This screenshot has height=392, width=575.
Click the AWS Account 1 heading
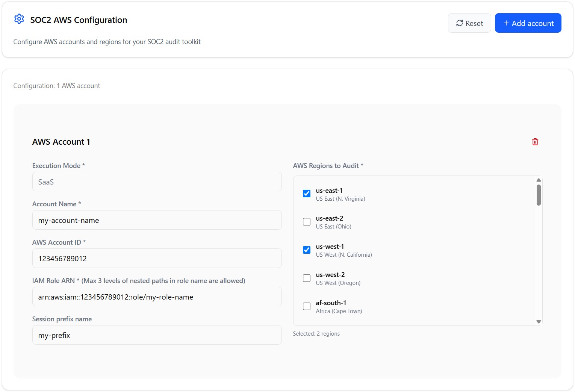click(61, 142)
